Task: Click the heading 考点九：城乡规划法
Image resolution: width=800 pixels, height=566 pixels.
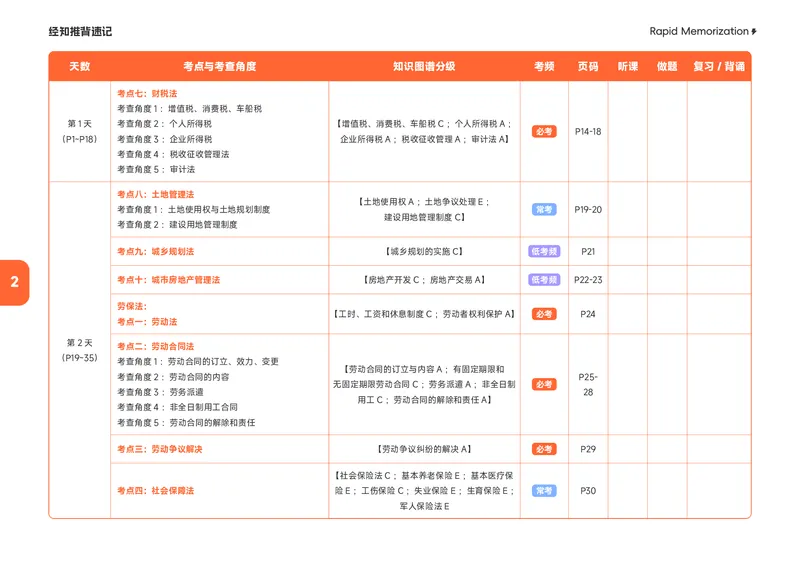Action: [x=156, y=251]
